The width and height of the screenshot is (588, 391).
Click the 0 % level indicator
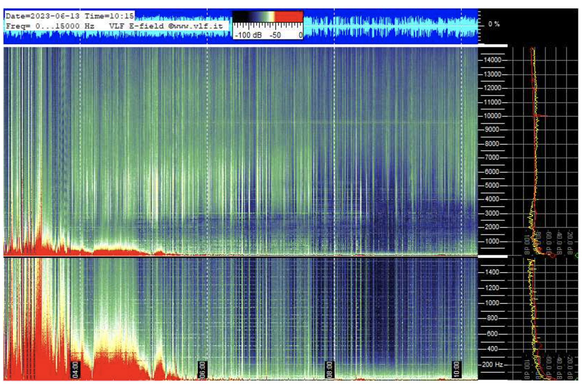(x=494, y=24)
